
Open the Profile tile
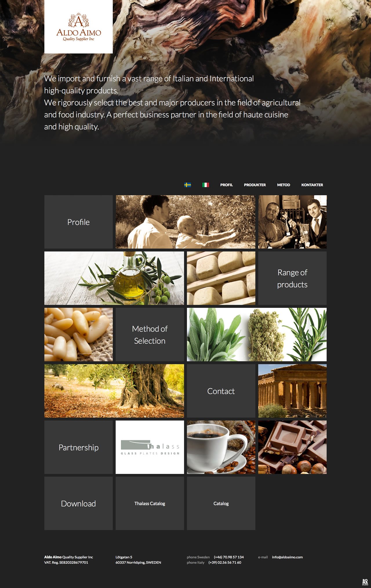point(79,222)
